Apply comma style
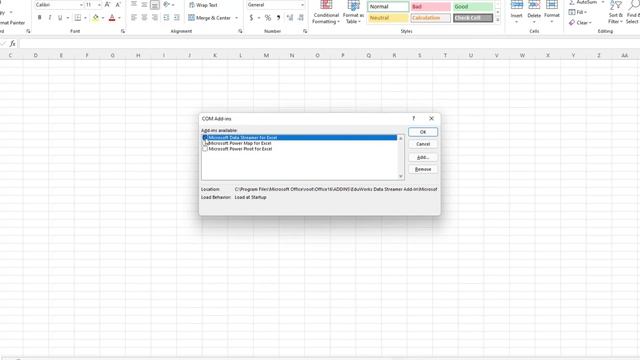The image size is (640, 360). (278, 18)
